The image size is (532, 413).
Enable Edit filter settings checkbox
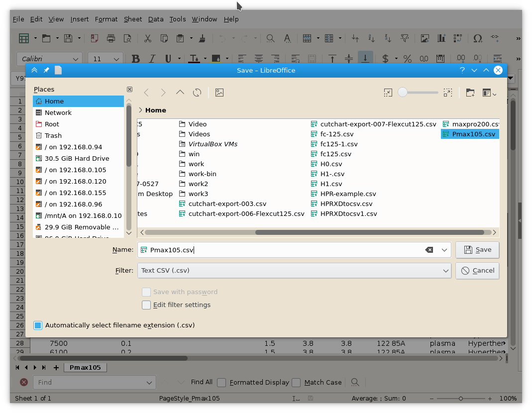[146, 305]
